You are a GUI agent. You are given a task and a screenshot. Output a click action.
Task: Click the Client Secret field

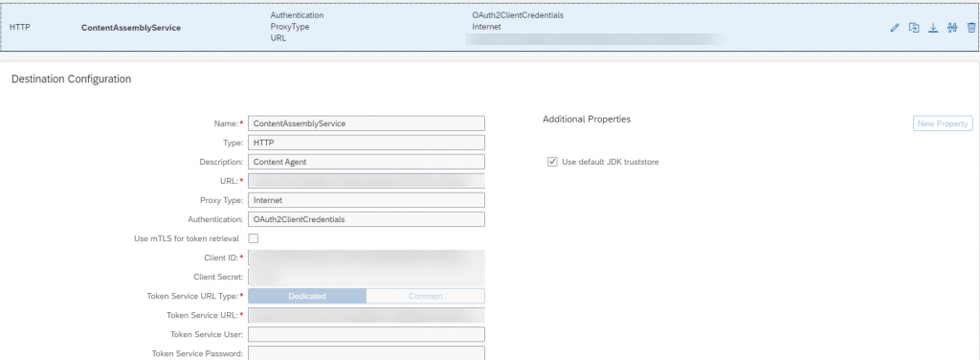367,277
